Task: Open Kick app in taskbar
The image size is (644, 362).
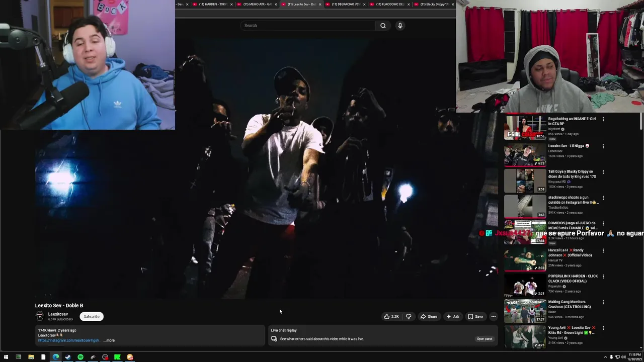Action: (x=117, y=357)
